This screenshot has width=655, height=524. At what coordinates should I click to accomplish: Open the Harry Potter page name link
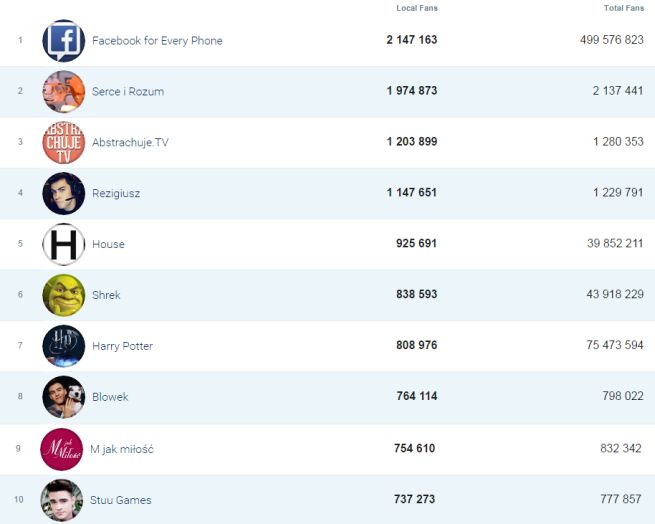tap(122, 346)
